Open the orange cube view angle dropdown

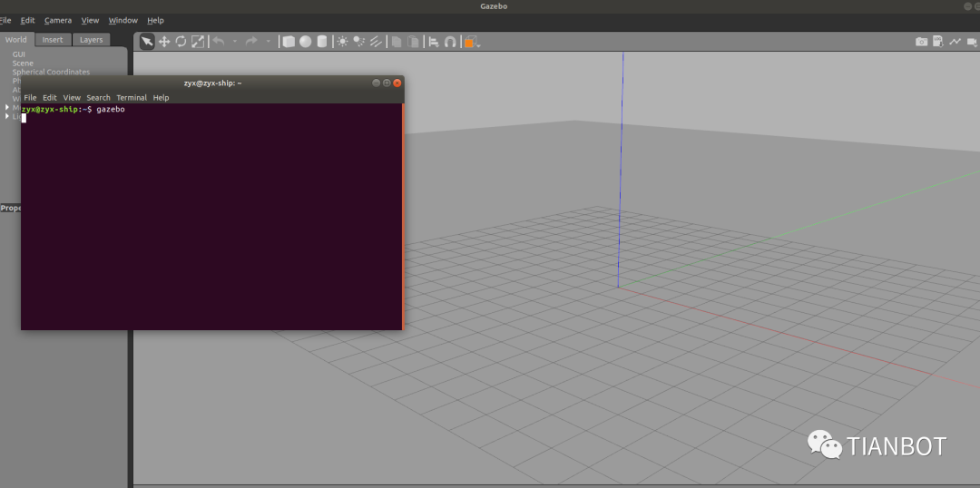(472, 42)
